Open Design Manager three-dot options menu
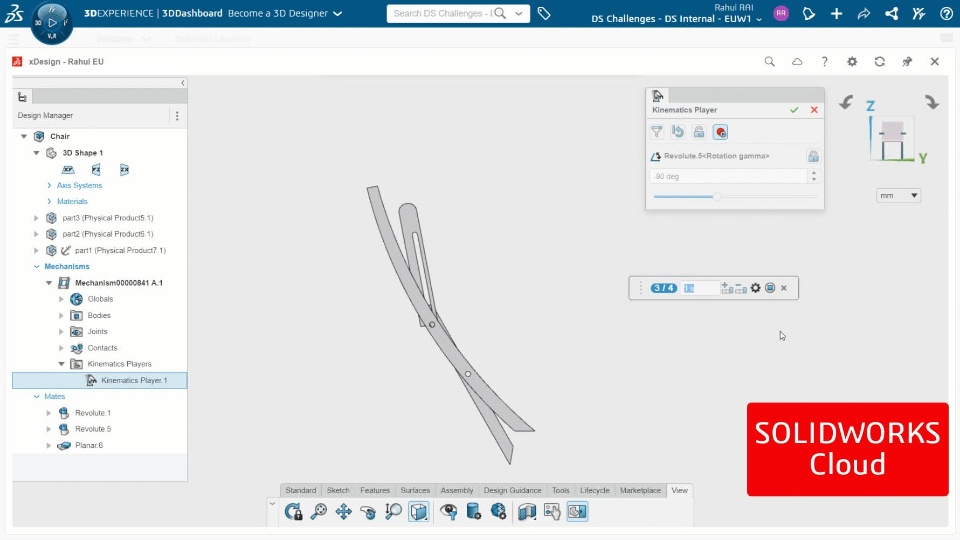 coord(177,116)
